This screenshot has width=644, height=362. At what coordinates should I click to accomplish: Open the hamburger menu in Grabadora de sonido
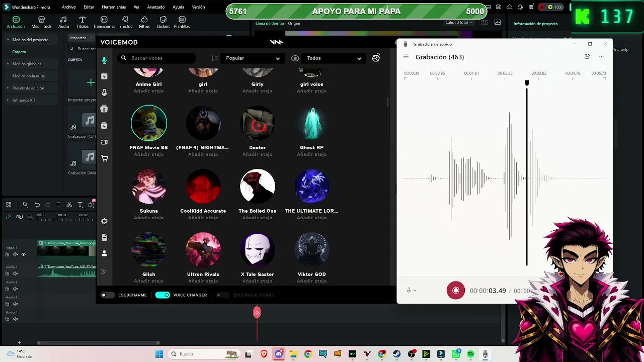(x=406, y=57)
